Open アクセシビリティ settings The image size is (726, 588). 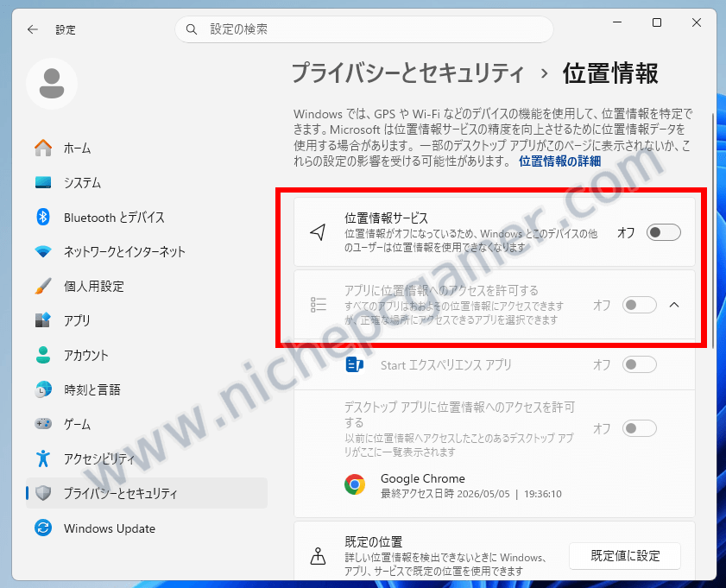click(146, 458)
